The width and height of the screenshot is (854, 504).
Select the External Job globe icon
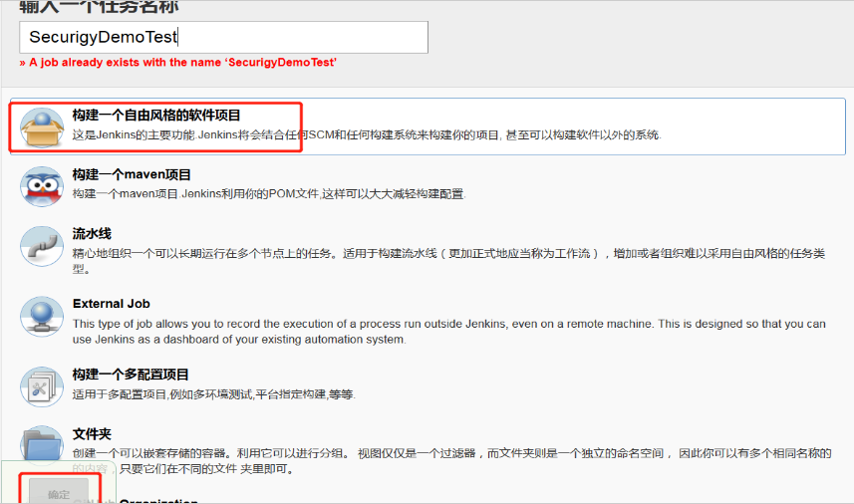pyautogui.click(x=42, y=316)
